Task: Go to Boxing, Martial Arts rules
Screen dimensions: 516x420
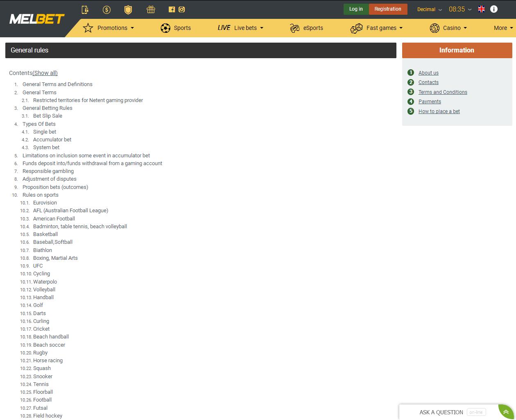Action: click(x=55, y=258)
